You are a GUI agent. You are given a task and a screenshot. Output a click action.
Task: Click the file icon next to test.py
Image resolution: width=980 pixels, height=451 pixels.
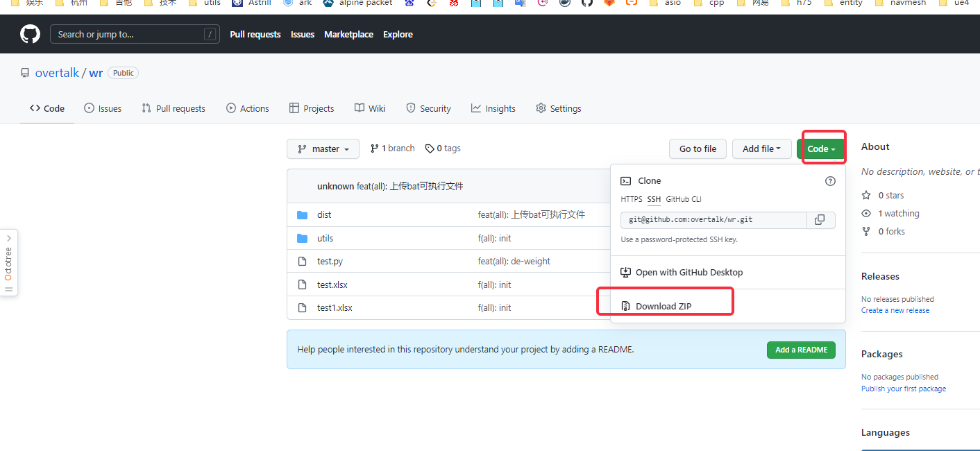[x=302, y=261]
